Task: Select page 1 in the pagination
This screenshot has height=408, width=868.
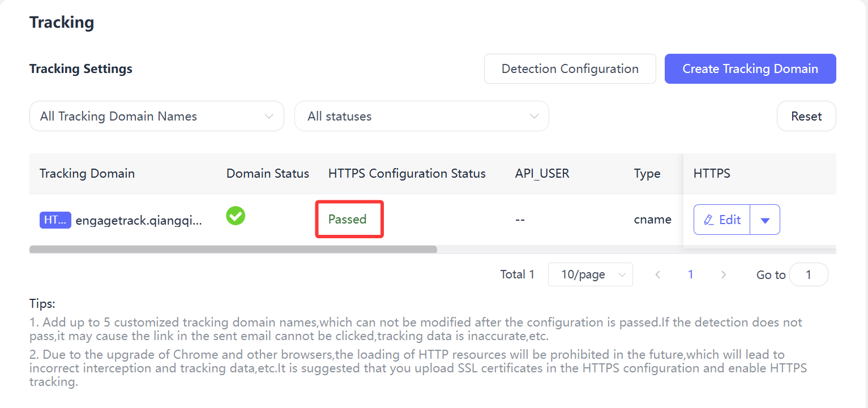Action: pos(691,274)
